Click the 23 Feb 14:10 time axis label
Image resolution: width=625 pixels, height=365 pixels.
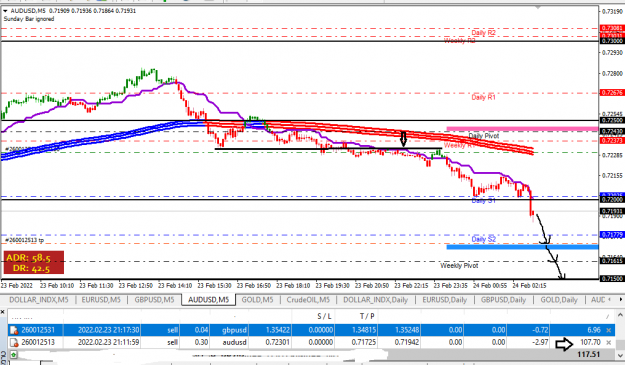click(175, 286)
